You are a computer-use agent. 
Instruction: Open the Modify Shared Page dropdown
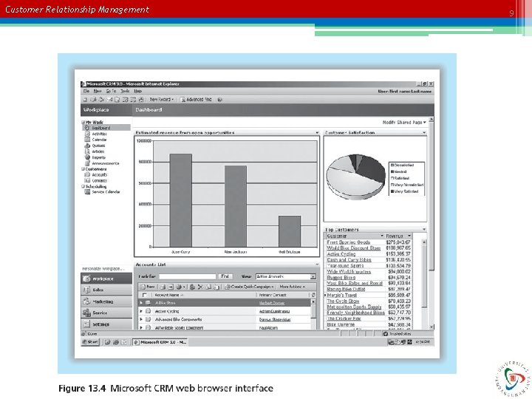404,122
